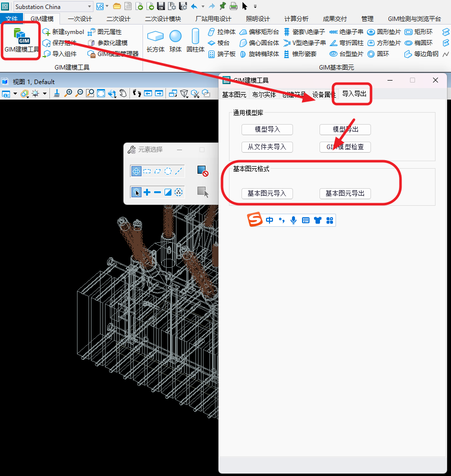Image resolution: width=451 pixels, height=476 pixels.
Task: Open the 文件 menu tab
Action: [11, 19]
